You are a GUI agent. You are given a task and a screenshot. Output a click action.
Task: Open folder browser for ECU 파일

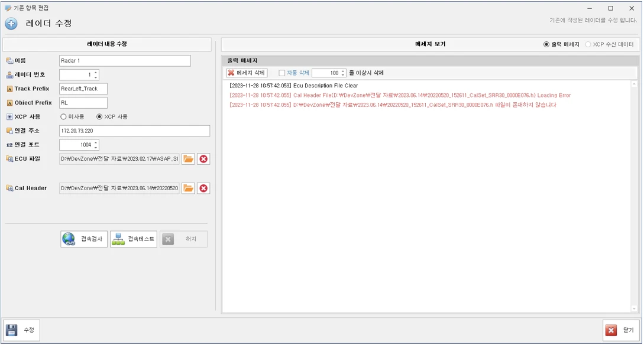(188, 159)
